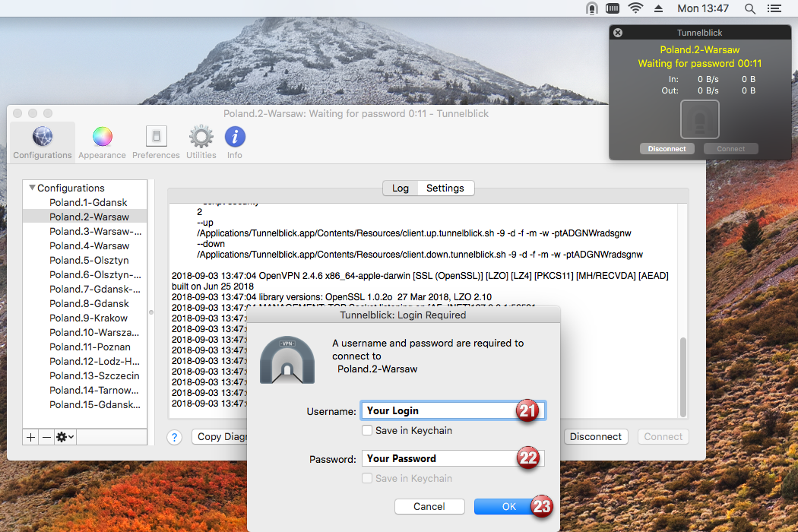Collapse the Configurations tree triangle
798x532 pixels.
pos(32,188)
